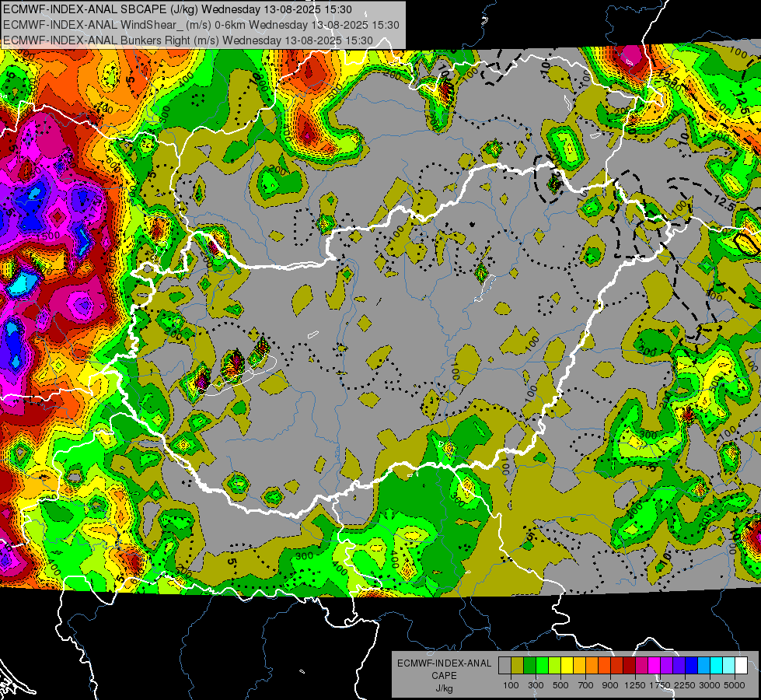The image size is (761, 700).
Task: Click the 1250 value on the legend scale
Action: 635,685
